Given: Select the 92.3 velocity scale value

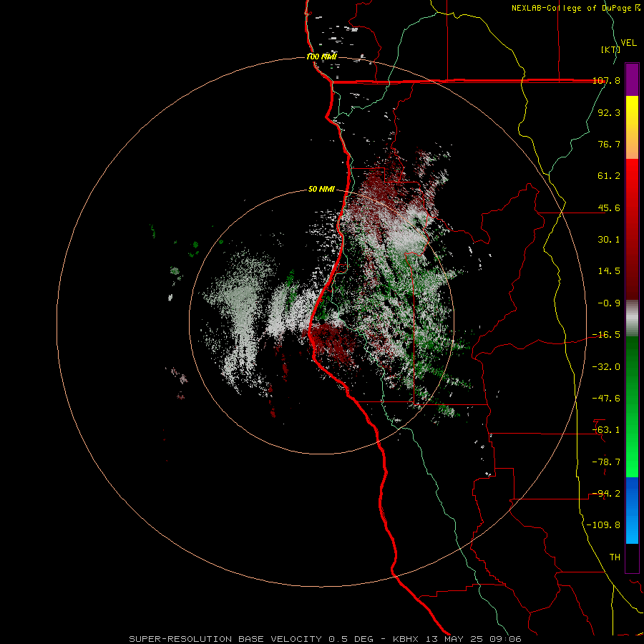Looking at the screenshot, I should pyautogui.click(x=609, y=112).
